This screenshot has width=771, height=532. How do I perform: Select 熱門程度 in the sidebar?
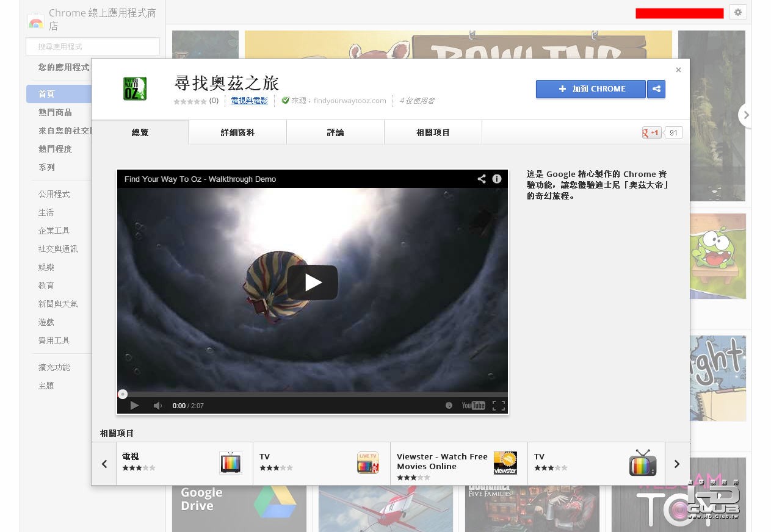coord(55,149)
